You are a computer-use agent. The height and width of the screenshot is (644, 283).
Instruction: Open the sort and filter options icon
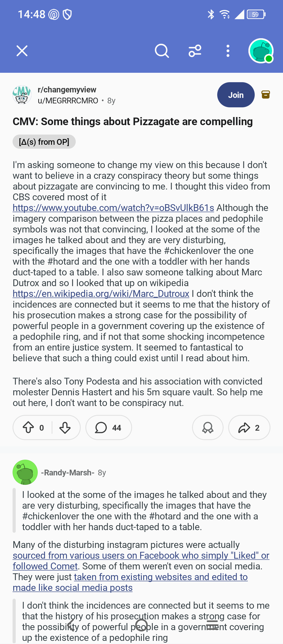[x=195, y=51]
